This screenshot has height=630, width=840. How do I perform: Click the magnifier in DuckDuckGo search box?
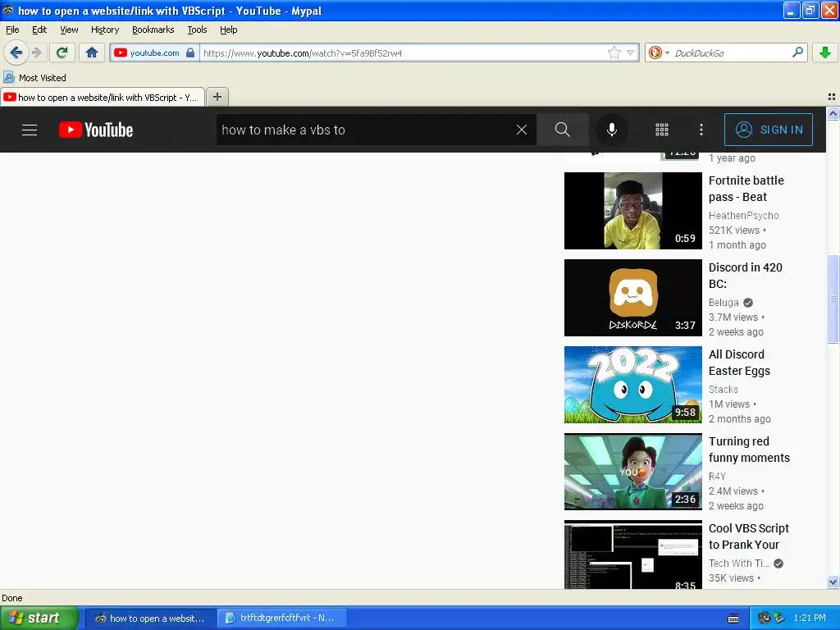[797, 52]
